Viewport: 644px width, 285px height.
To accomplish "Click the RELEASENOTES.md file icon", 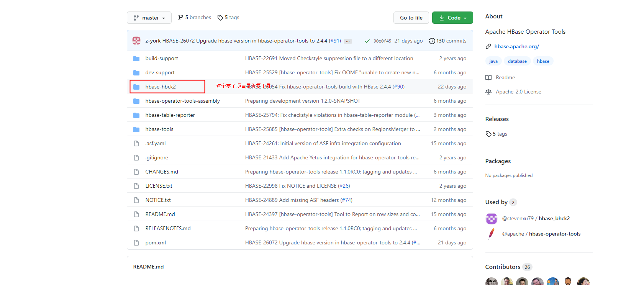I will click(136, 229).
